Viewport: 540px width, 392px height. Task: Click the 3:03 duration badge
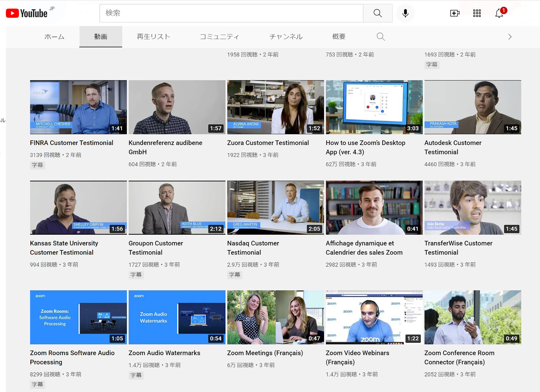[413, 128]
